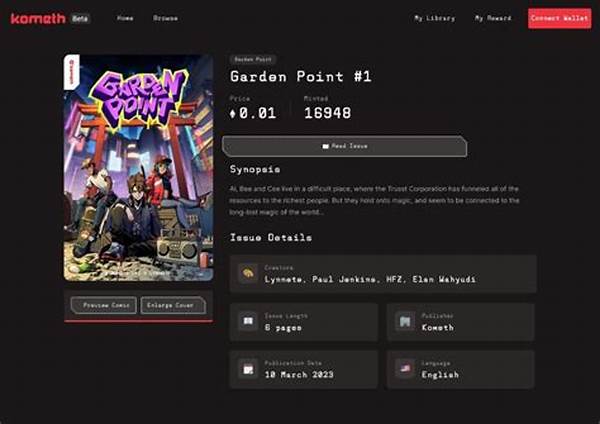Click the synopsis paragraph text
The image size is (600, 424).
click(x=374, y=201)
